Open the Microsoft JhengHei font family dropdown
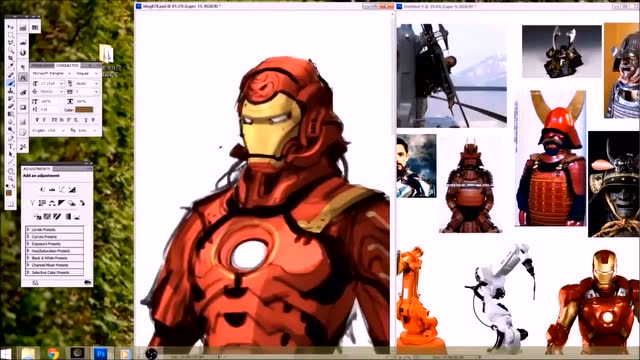Image resolution: width=640 pixels, height=360 pixels. (52, 73)
